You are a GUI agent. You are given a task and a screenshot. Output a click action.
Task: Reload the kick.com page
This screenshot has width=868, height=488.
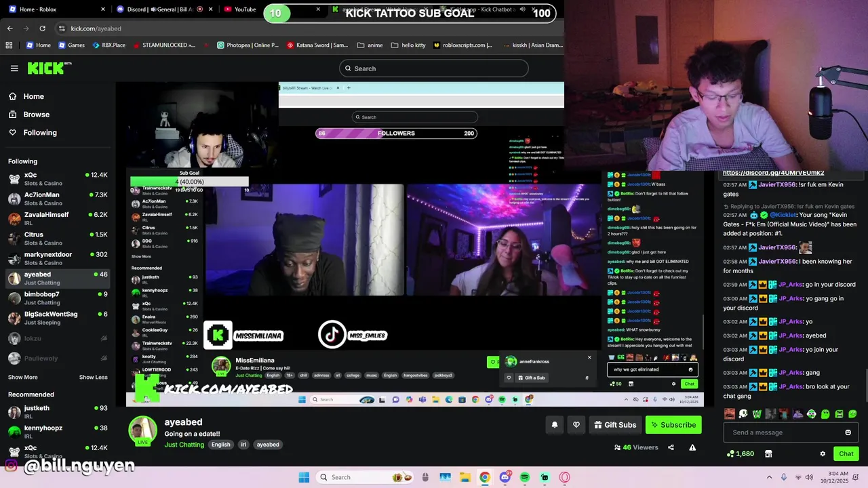tap(42, 28)
